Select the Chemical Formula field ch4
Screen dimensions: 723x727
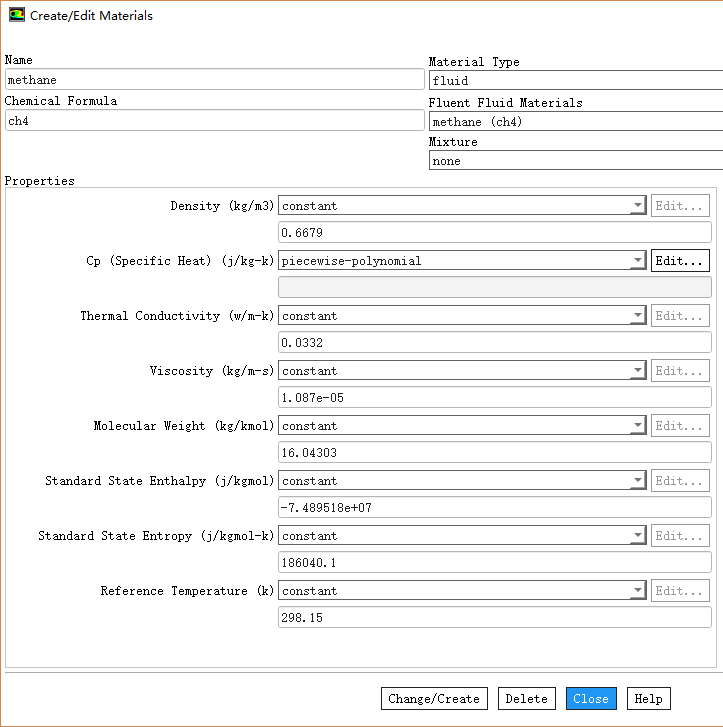pos(214,121)
